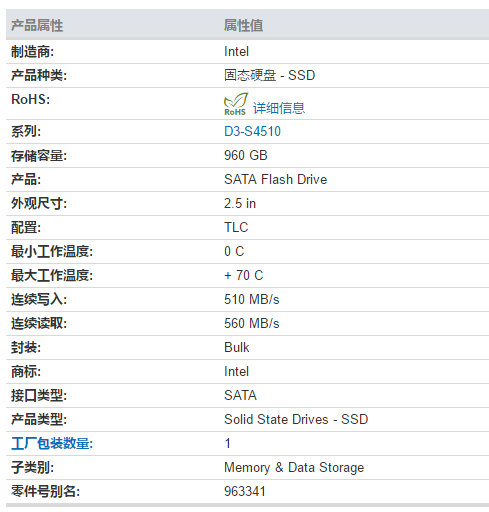The image size is (489, 512).
Task: Select the 属性值 column header
Action: click(x=244, y=25)
